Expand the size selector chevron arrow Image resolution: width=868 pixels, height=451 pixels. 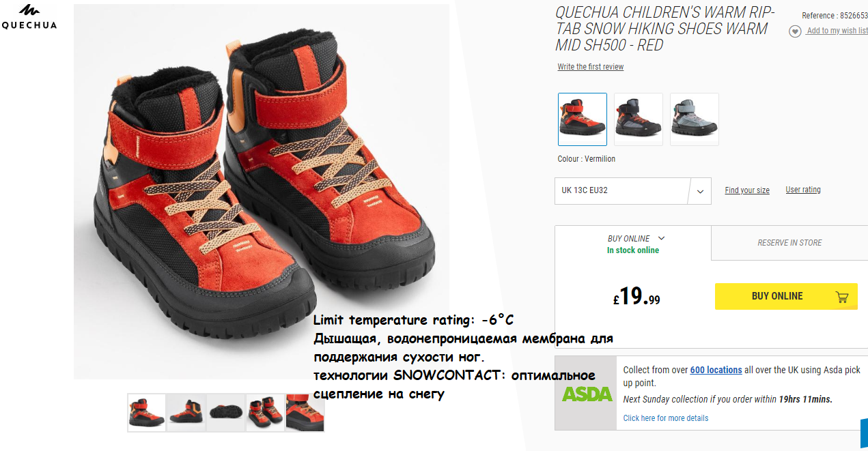(x=700, y=191)
